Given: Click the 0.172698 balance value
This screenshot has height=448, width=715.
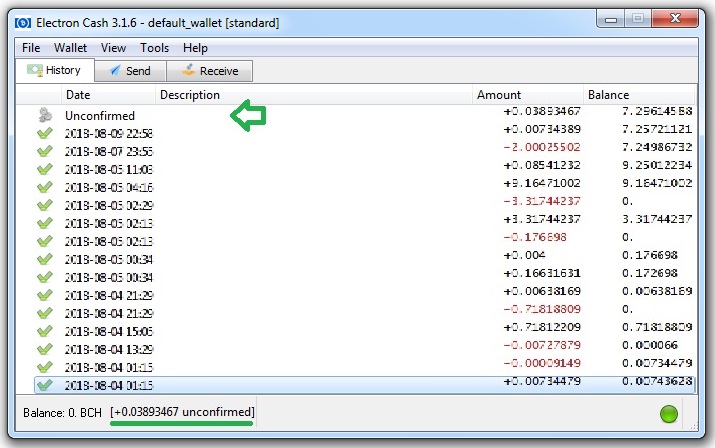Looking at the screenshot, I should point(650,273).
